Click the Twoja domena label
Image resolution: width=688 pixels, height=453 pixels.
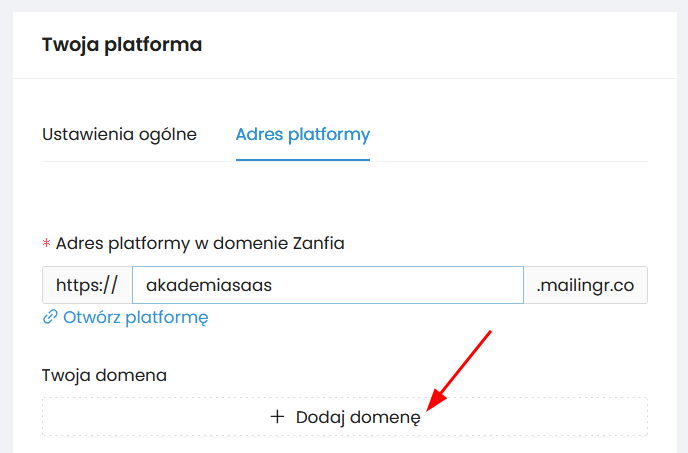pyautogui.click(x=104, y=375)
